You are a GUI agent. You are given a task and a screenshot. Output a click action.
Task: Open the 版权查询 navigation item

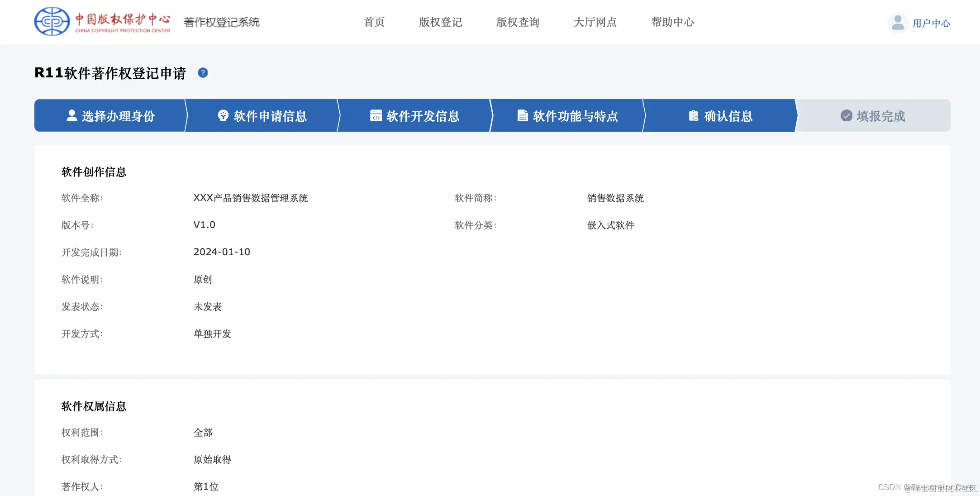click(518, 22)
